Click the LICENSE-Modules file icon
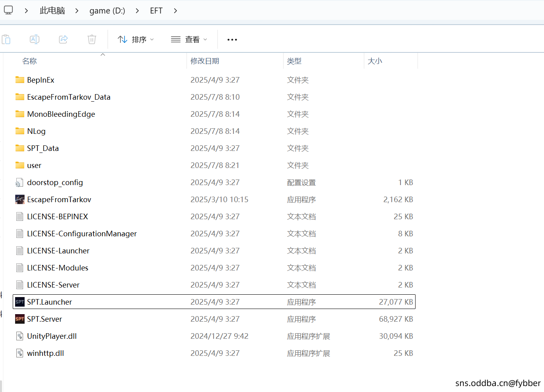Screen dimensions: 544x392 pyautogui.click(x=19, y=268)
